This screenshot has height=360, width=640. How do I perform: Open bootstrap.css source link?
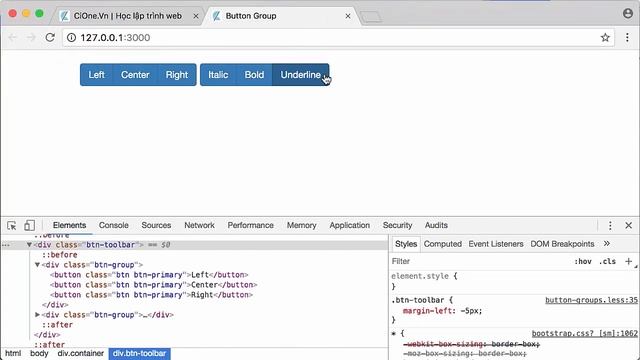(x=584, y=333)
